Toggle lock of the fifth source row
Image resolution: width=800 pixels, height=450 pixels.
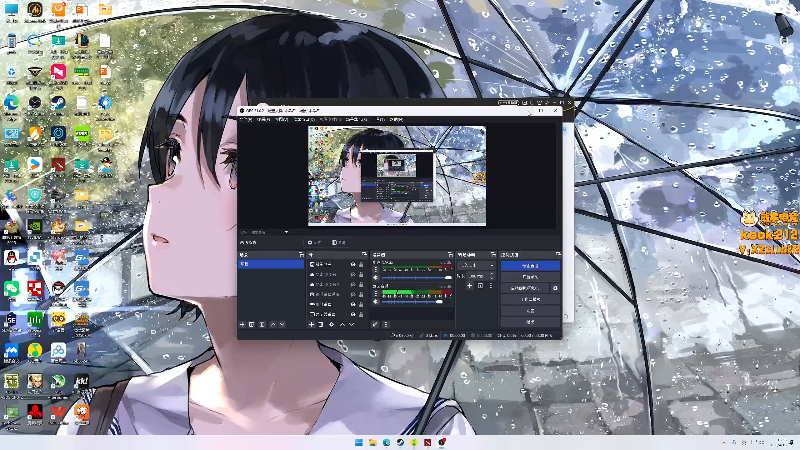click(x=361, y=304)
